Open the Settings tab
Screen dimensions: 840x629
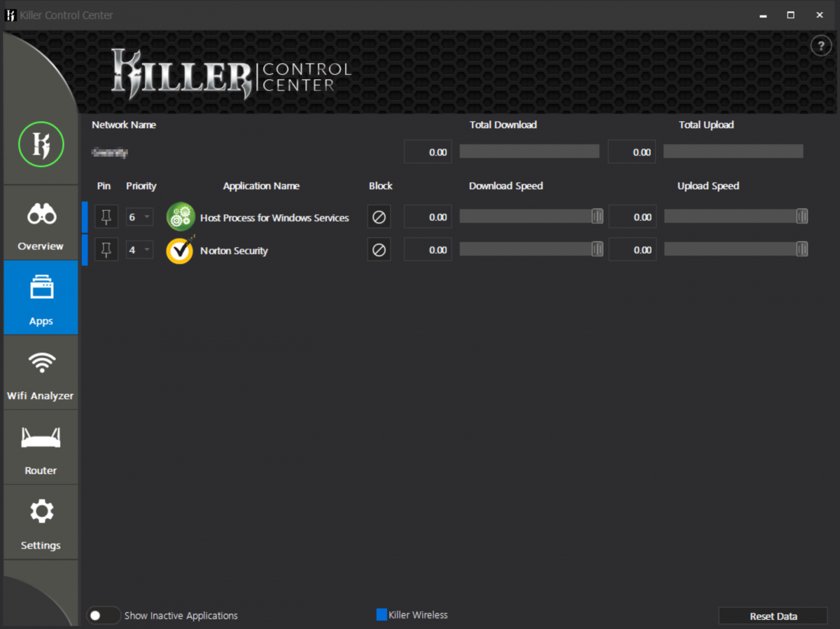tap(41, 523)
